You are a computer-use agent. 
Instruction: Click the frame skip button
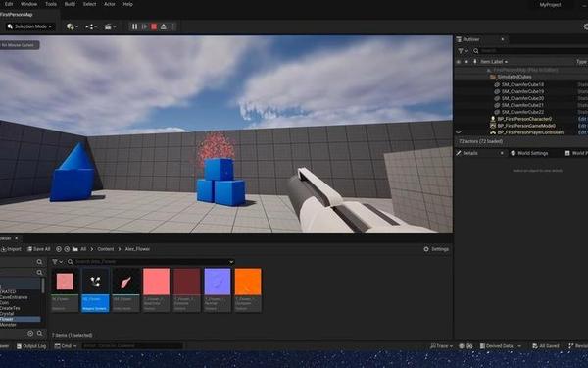tap(144, 26)
